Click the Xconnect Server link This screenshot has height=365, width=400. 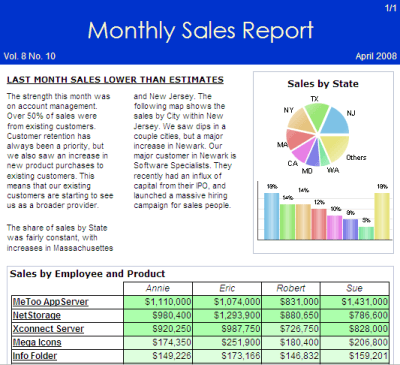point(48,329)
